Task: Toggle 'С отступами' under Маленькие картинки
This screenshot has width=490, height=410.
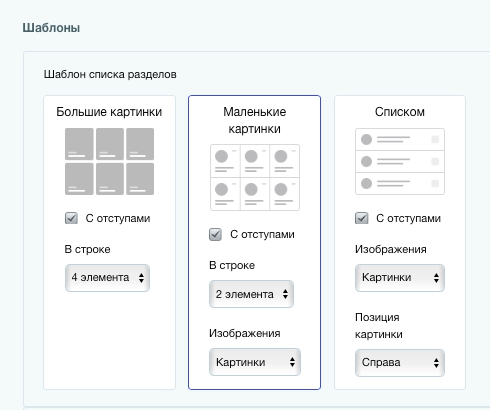Action: pos(215,234)
